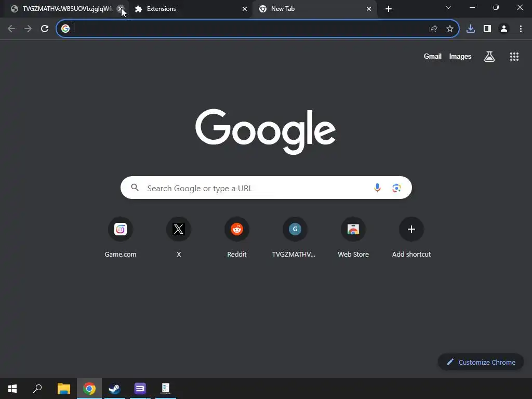The width and height of the screenshot is (532, 399).
Task: Click the Google logo
Action: 265,131
